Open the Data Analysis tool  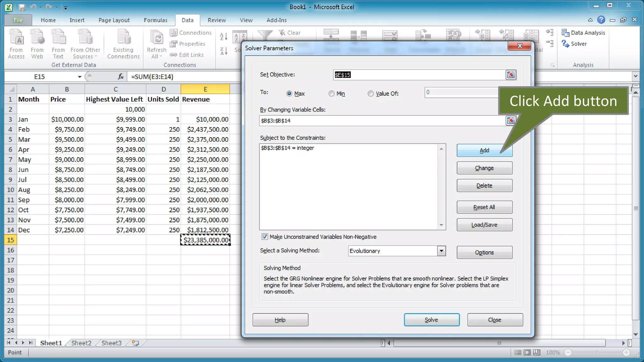tap(584, 33)
